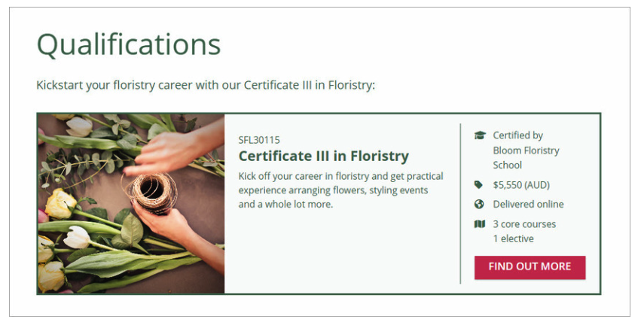Click the price tag icon

[478, 185]
